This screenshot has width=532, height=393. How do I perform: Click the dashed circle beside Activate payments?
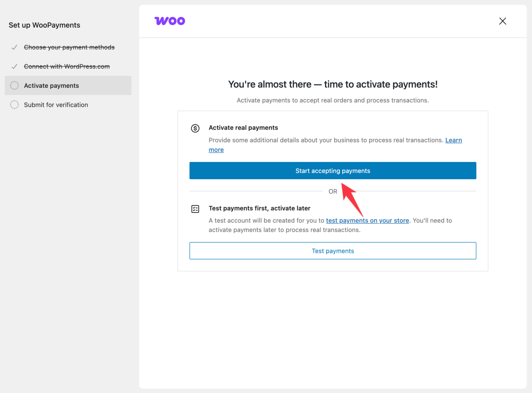14,85
